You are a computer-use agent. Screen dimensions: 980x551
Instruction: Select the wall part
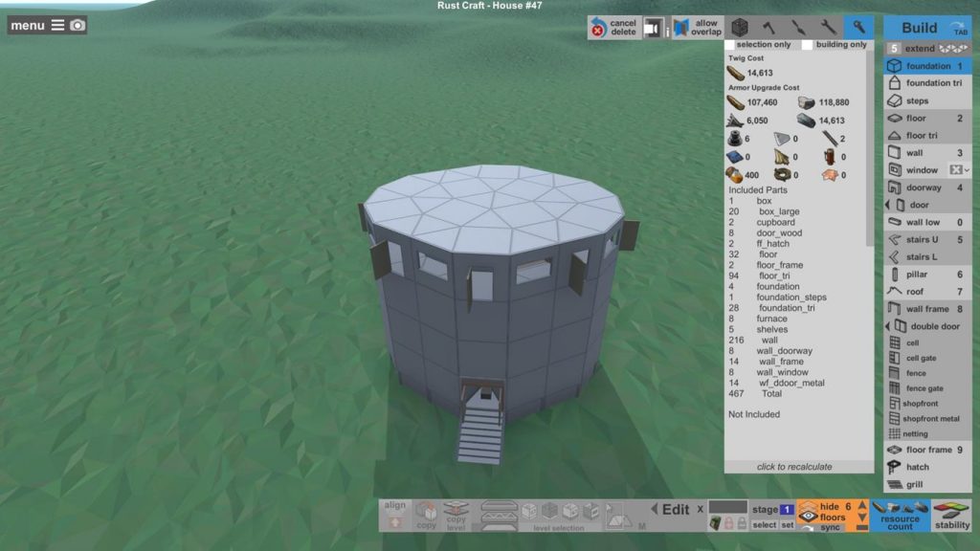927,152
